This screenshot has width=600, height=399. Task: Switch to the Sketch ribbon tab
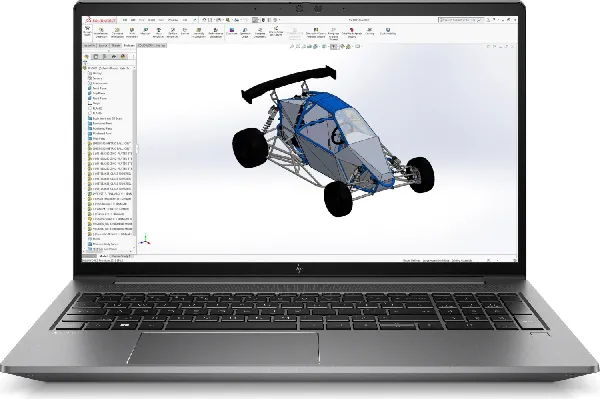coord(116,46)
